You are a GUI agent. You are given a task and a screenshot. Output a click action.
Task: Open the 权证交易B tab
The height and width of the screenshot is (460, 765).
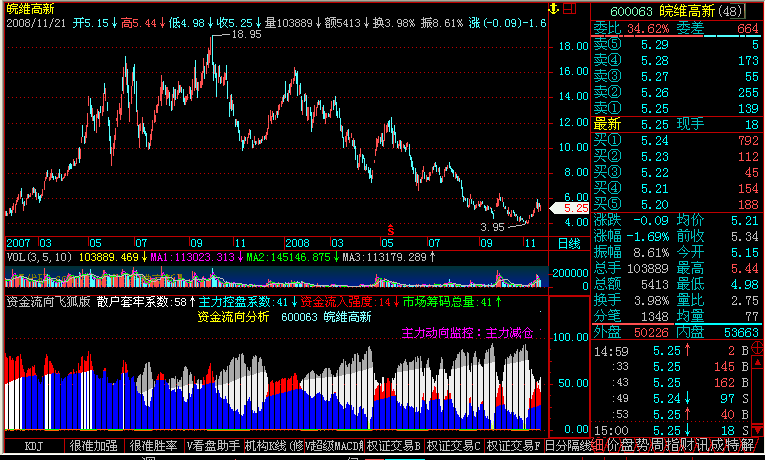394,446
